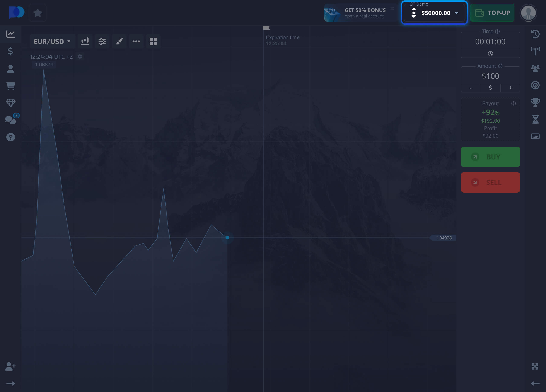Viewport: 546px width, 392px height.
Task: Open the trade history panel
Action: 535,34
